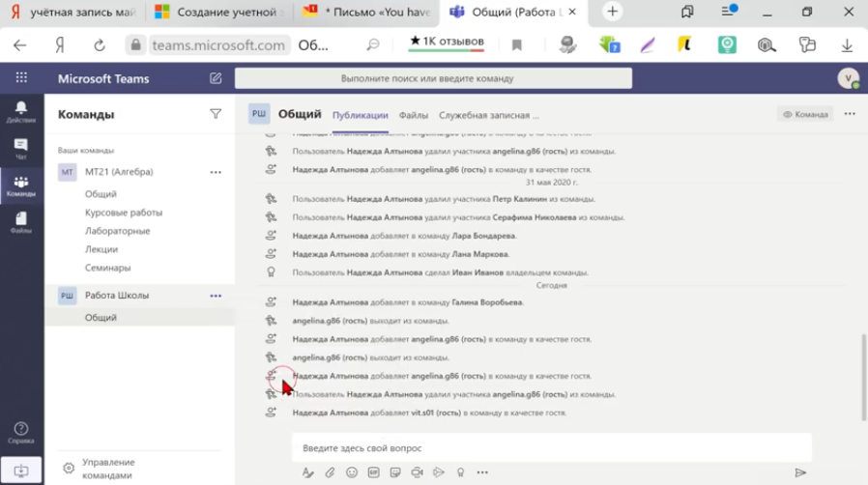Open the format text tool
The height and width of the screenshot is (485, 868).
click(307, 472)
